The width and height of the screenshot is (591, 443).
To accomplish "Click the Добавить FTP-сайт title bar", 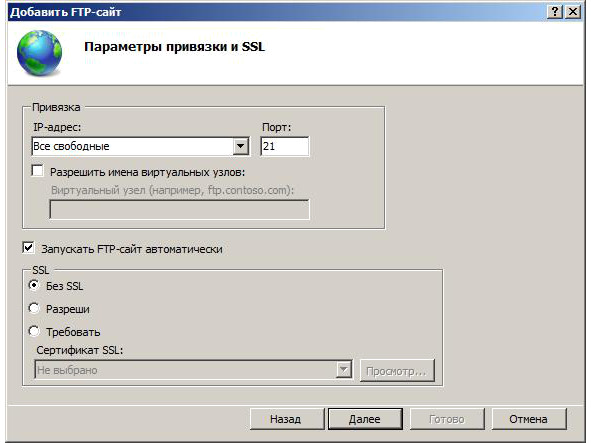I will [277, 12].
